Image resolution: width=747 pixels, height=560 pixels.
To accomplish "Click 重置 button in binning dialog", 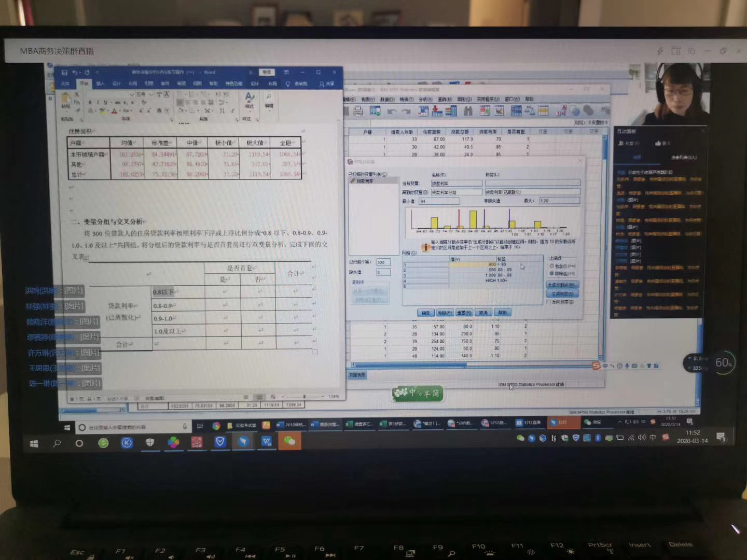I will click(464, 313).
